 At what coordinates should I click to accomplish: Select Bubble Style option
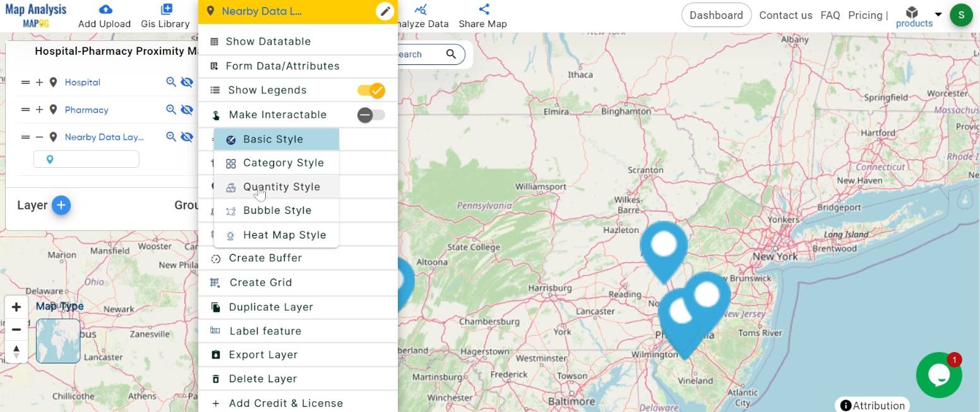pos(276,211)
